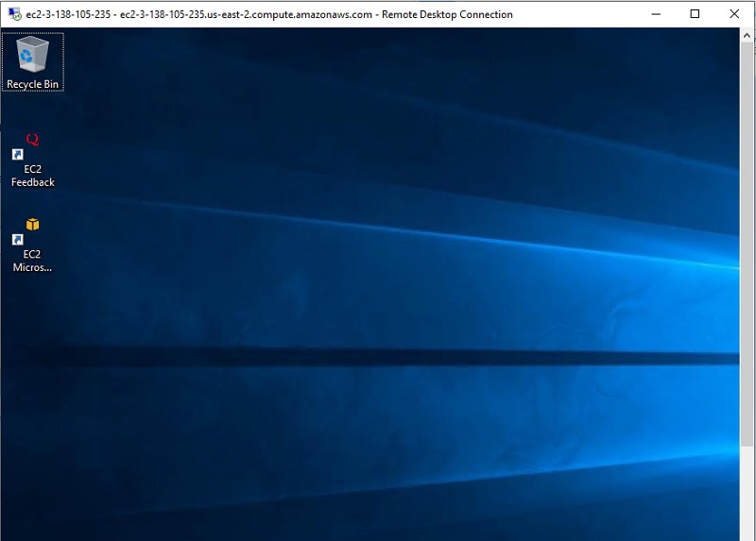Close the Remote Desktop Connection window
The height and width of the screenshot is (541, 756).
734,14
